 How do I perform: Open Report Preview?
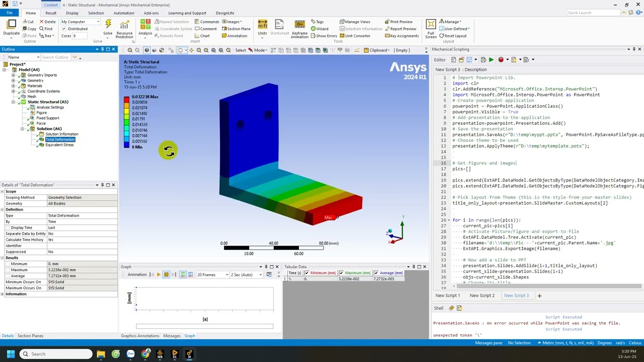[x=400, y=29]
